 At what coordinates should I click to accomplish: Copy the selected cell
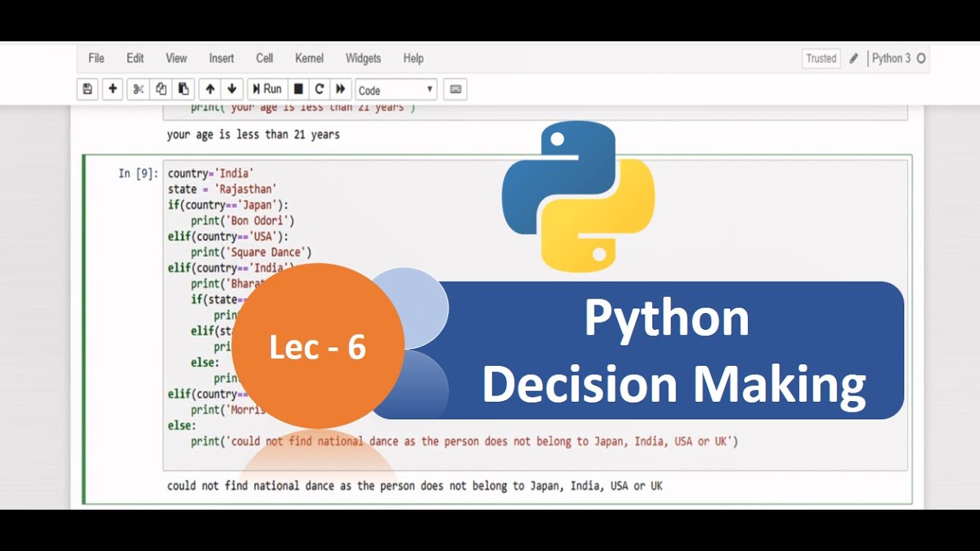tap(161, 90)
